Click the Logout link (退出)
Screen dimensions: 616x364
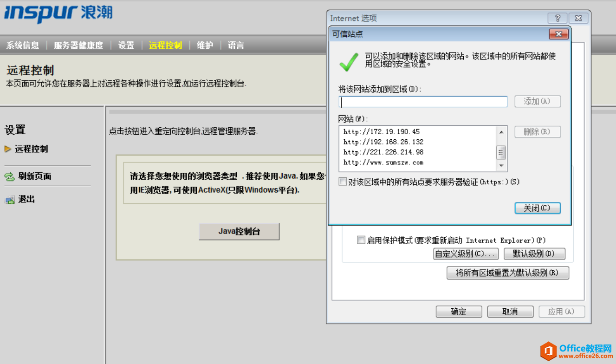tap(26, 200)
